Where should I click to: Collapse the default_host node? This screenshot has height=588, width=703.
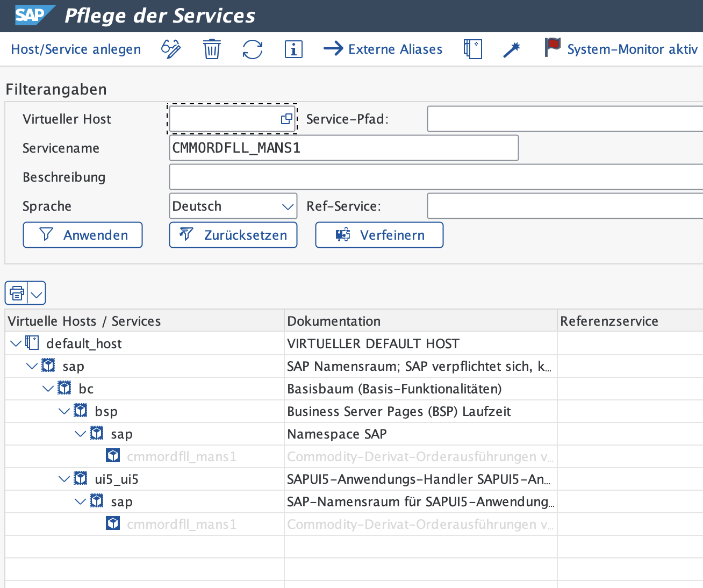[16, 343]
